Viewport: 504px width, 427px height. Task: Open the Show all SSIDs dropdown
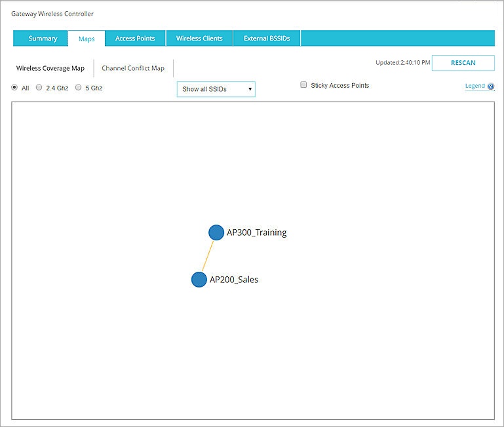click(x=216, y=89)
